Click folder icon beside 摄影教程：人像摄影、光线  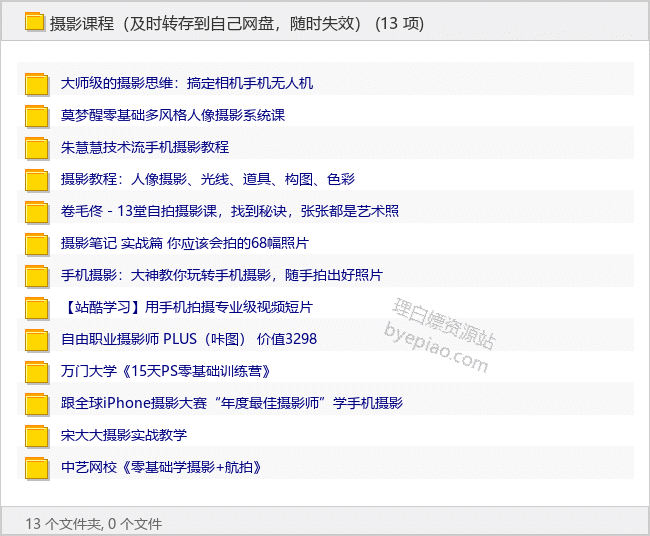pos(37,180)
